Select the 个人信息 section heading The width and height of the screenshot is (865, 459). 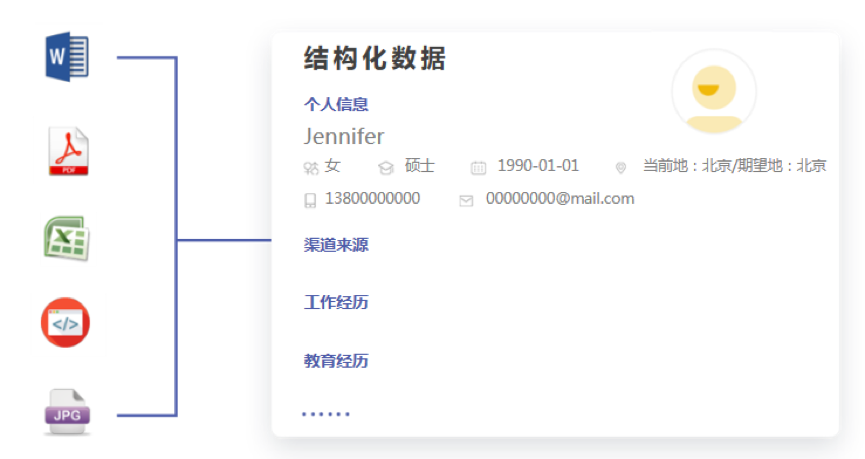tap(336, 104)
